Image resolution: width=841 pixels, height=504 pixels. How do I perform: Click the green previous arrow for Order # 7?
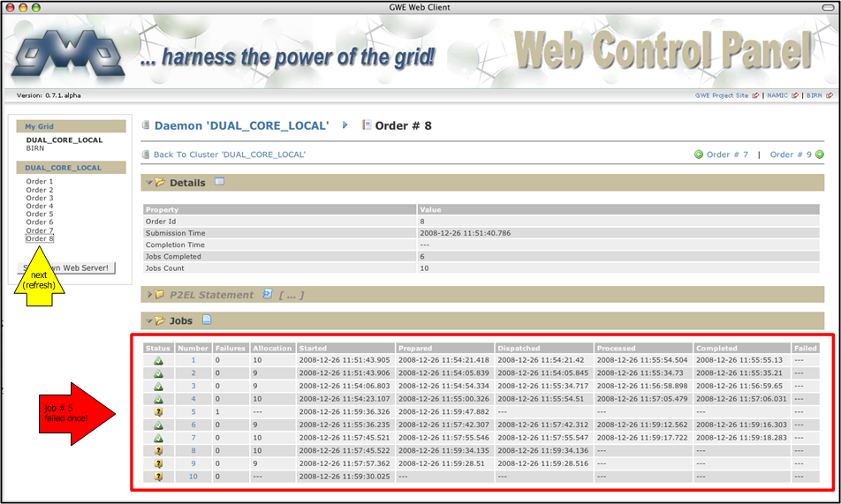tap(698, 154)
